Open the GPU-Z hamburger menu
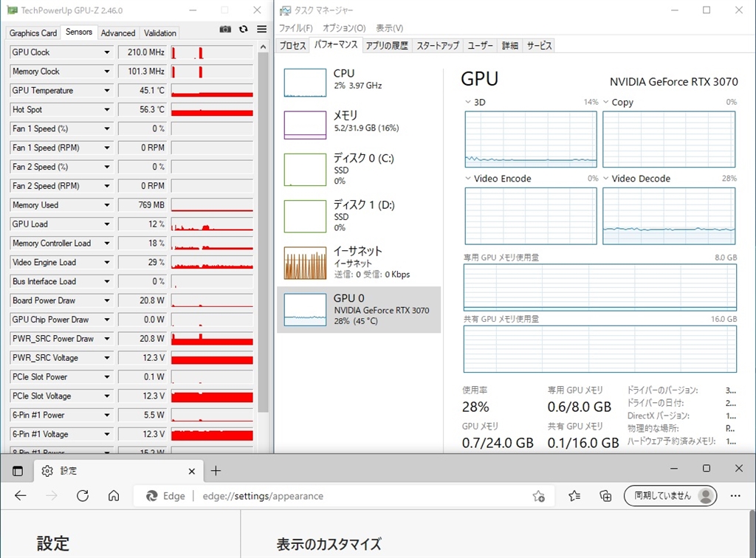The image size is (756, 558). (x=261, y=29)
